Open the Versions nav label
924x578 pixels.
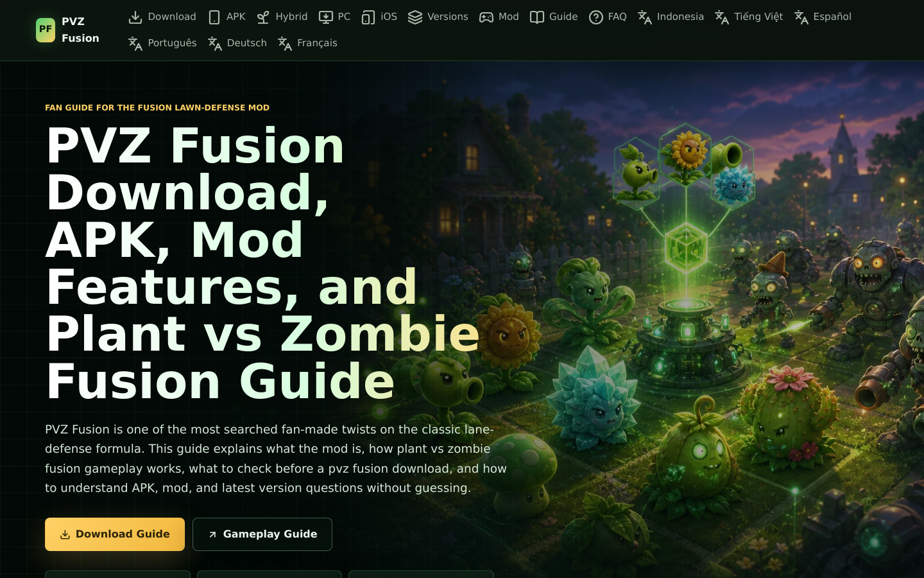(448, 17)
